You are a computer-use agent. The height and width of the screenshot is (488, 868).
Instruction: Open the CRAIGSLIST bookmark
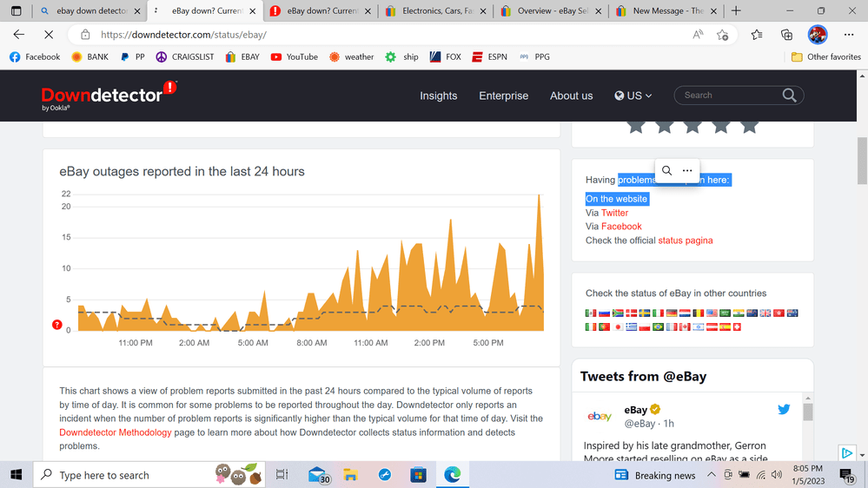point(185,57)
